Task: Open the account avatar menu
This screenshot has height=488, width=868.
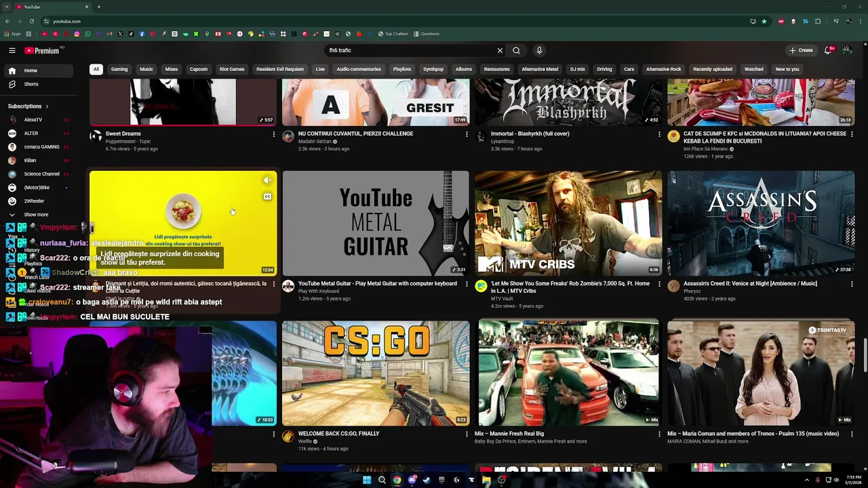Action: pos(847,50)
